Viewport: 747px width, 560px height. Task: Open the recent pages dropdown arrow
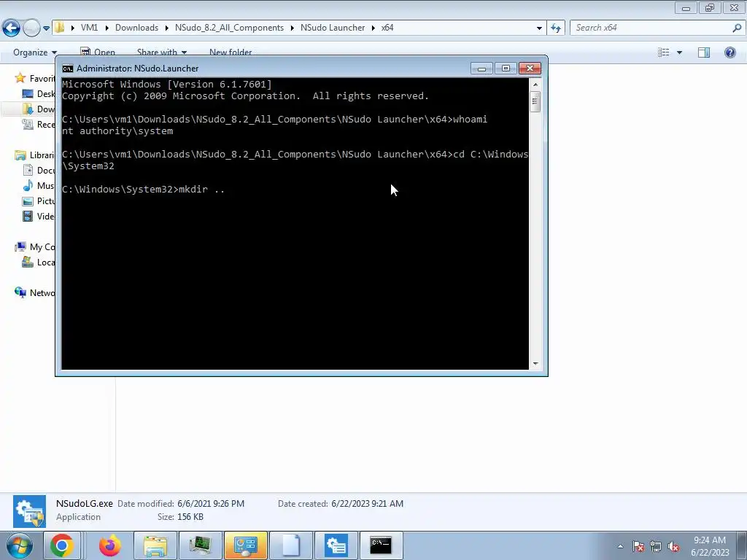pos(46,28)
